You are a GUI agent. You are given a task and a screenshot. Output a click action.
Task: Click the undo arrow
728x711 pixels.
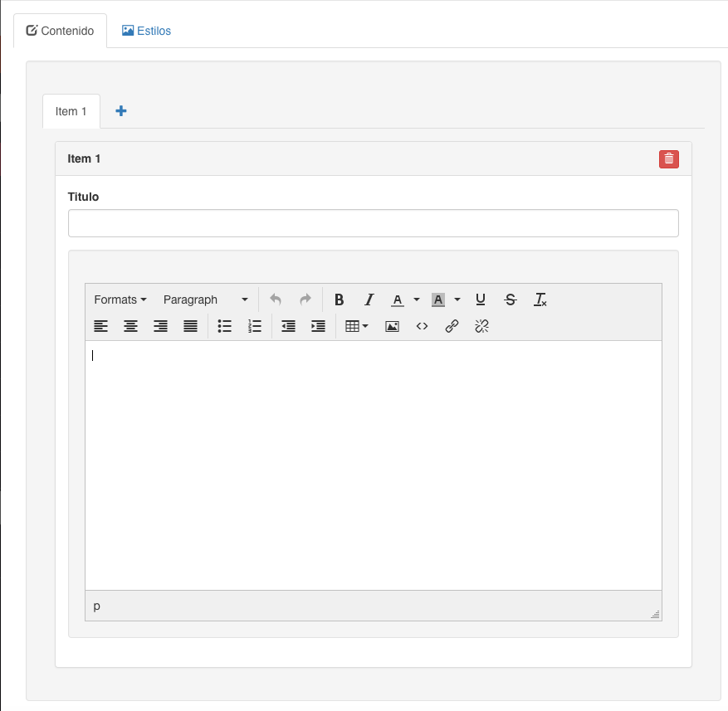276,299
